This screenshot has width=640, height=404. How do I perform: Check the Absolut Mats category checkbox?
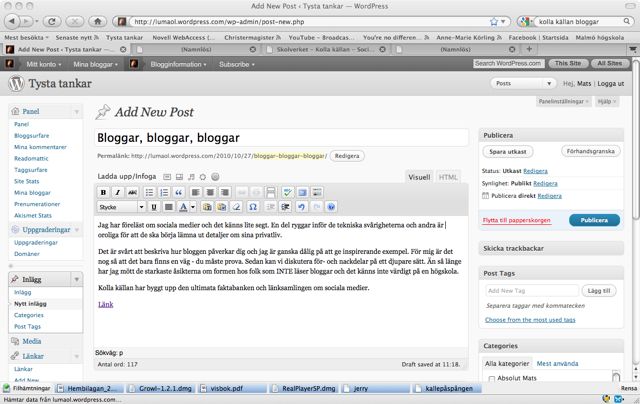coord(490,379)
